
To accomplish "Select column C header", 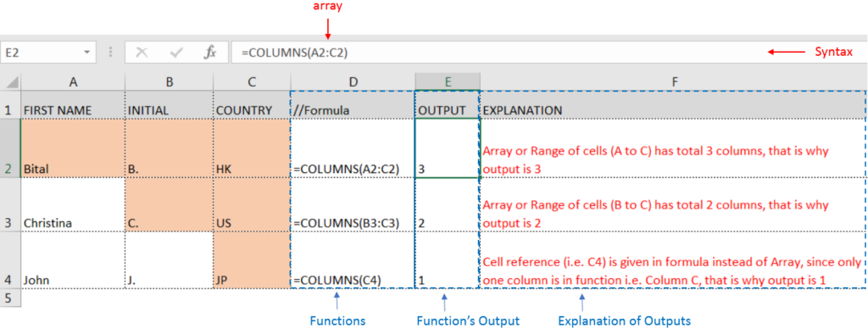I will click(252, 82).
